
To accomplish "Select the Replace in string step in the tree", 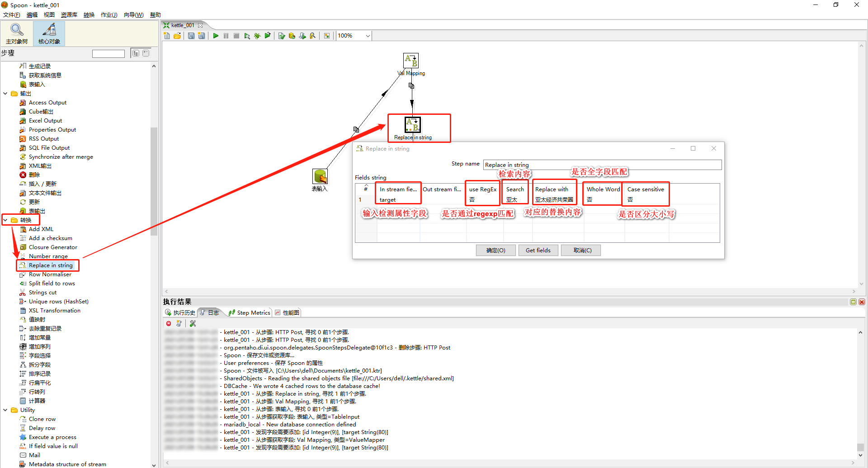I will pyautogui.click(x=51, y=265).
